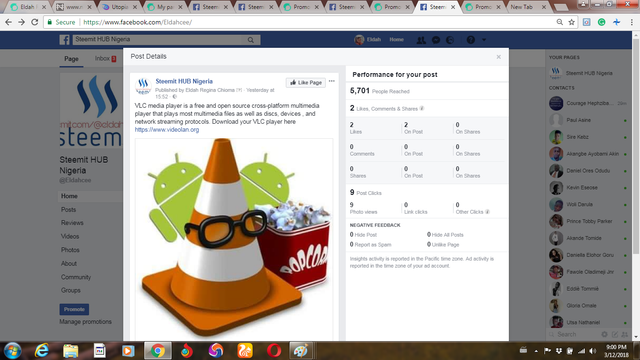Launch Internet Explorer from taskbar
This screenshot has height=360, width=640.
point(42,351)
